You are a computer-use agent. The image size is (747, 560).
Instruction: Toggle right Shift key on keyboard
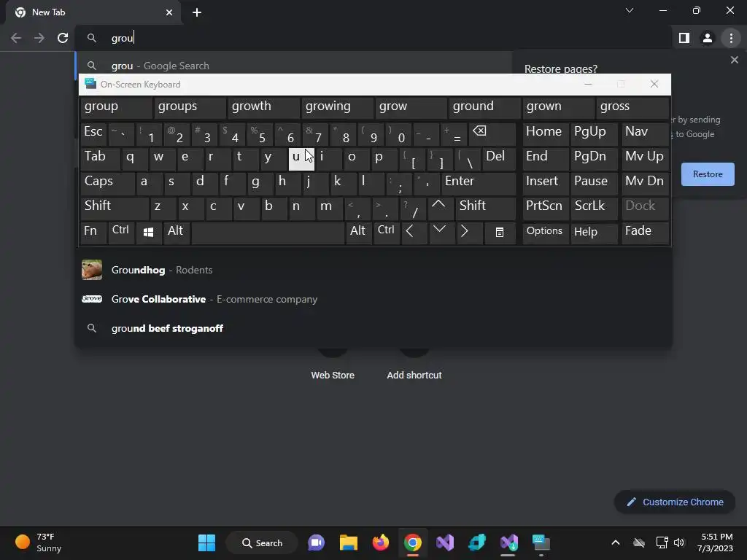click(485, 208)
